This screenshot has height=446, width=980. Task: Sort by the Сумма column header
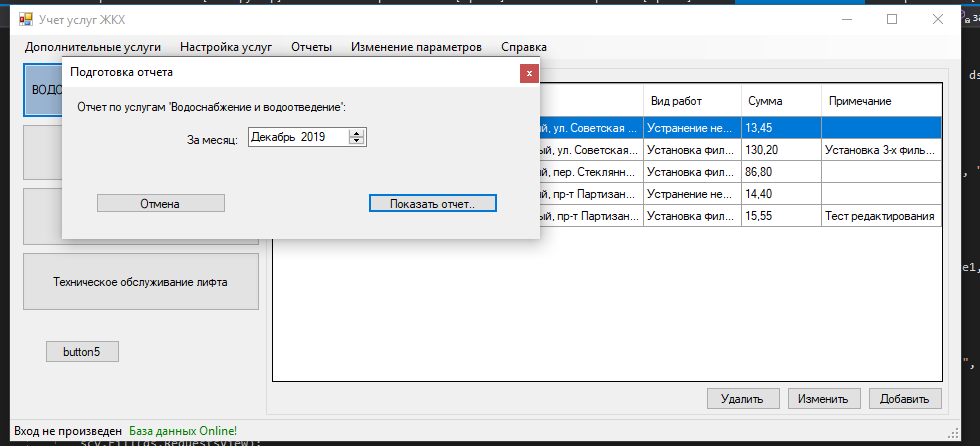[x=780, y=102]
